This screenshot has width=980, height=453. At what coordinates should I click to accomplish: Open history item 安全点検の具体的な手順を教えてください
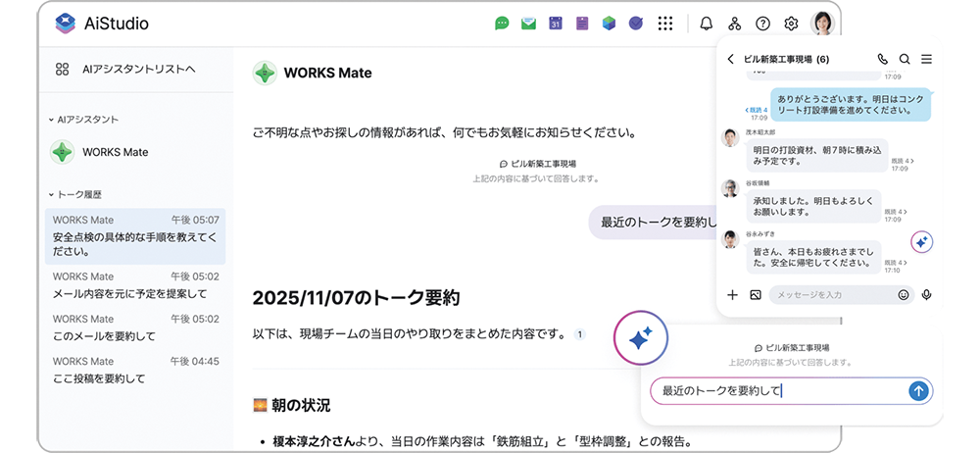tap(135, 236)
